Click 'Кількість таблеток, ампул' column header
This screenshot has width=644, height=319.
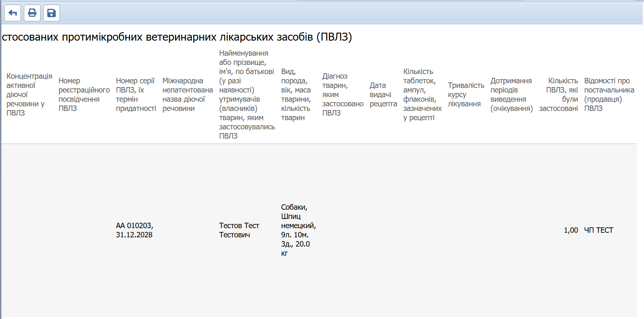coord(422,94)
